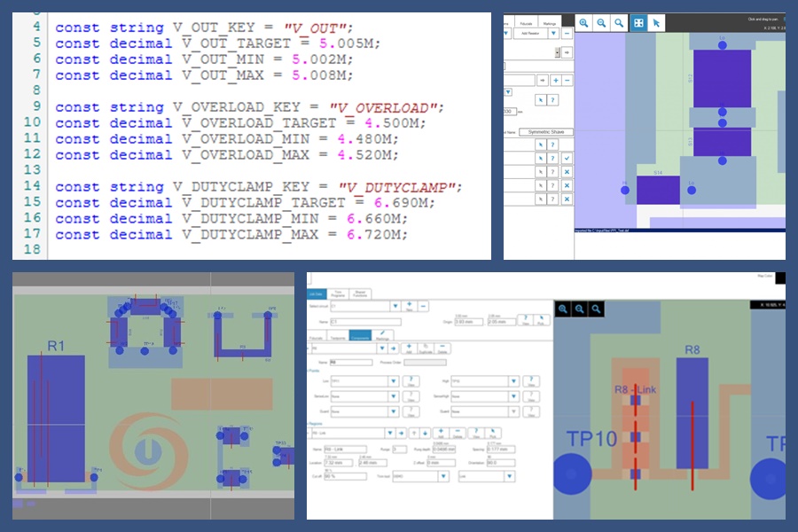Open the Markings tab in bottom panel

point(383,338)
